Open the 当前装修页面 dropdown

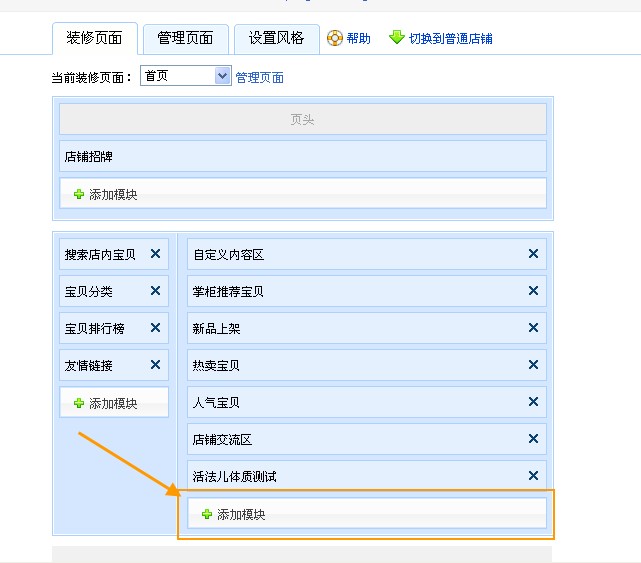(x=185, y=76)
